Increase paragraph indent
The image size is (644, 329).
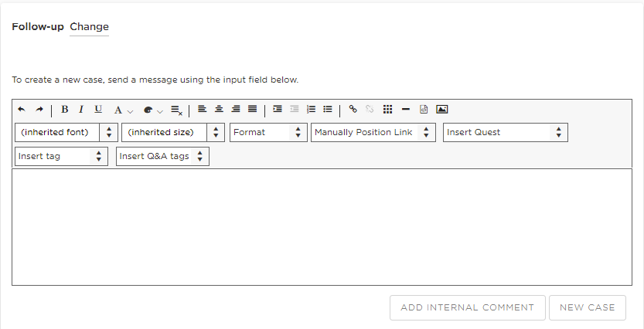[278, 109]
